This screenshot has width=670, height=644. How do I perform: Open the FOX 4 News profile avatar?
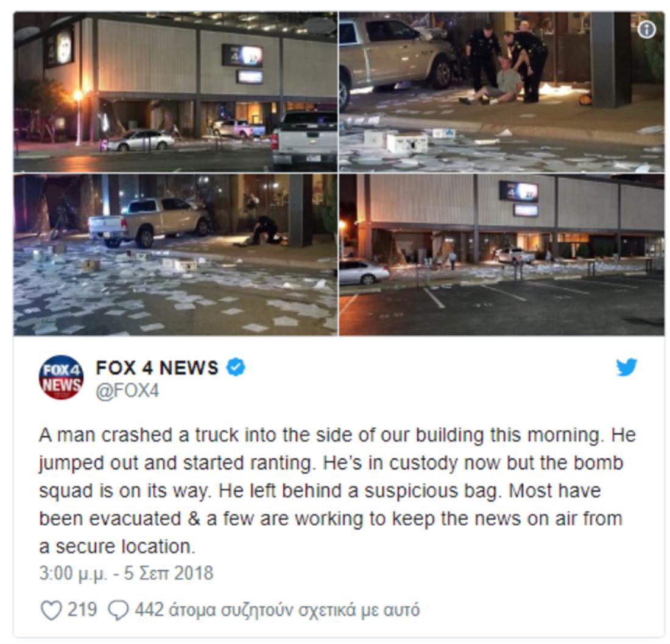point(61,377)
